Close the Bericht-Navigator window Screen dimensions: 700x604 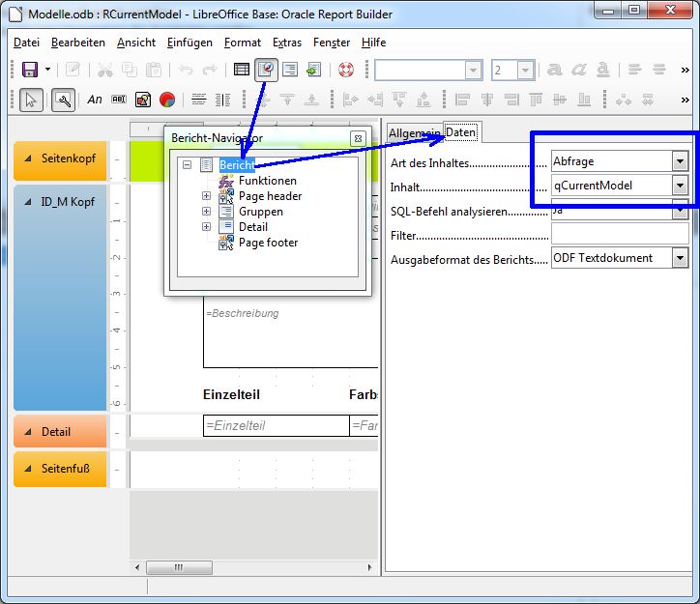tap(358, 139)
